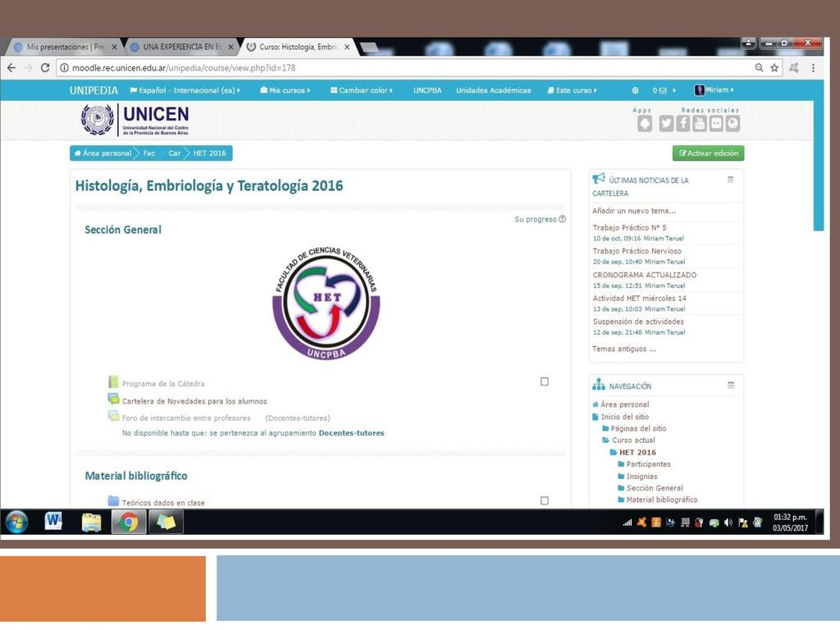Tick completion checkbox for Teóricos dados en clase

coord(545,500)
